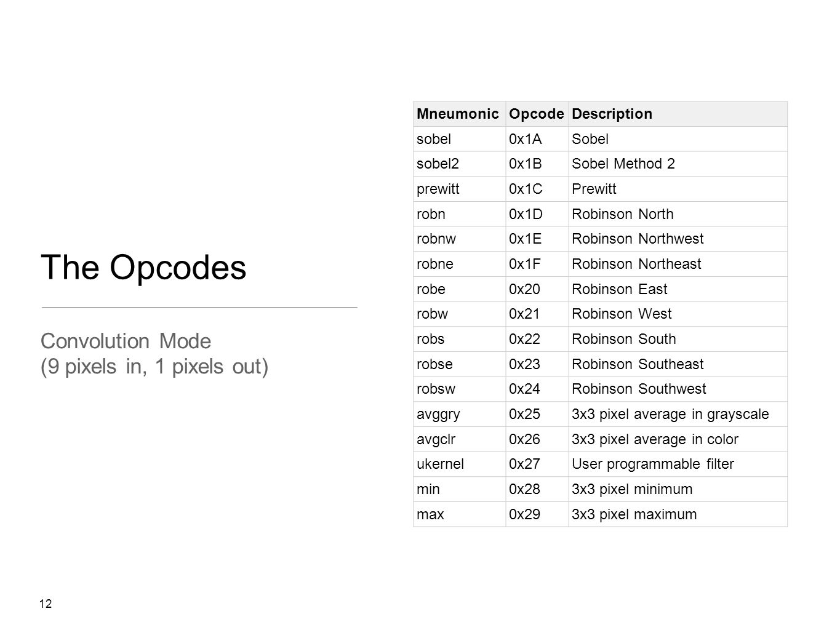
Task: Select the Robinson East description cell
Action: 678,289
